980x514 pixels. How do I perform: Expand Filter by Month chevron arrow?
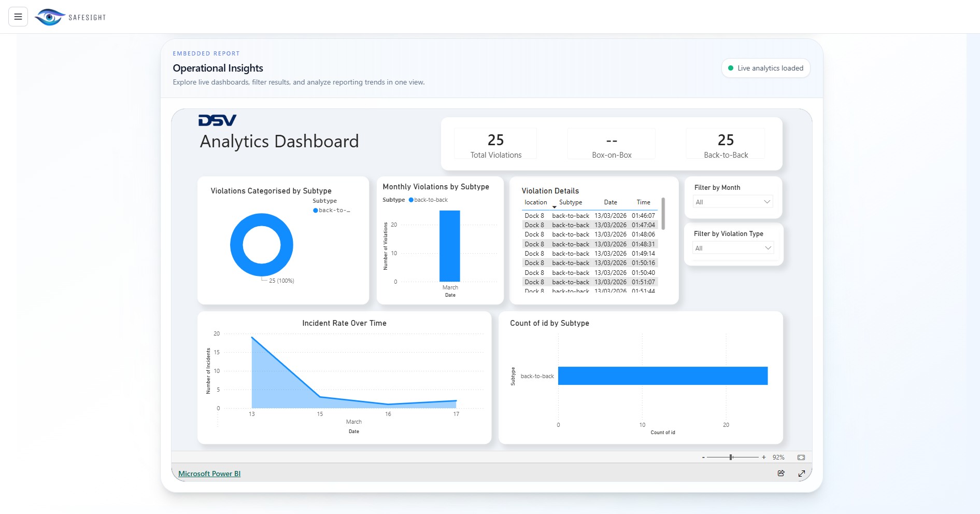(767, 202)
